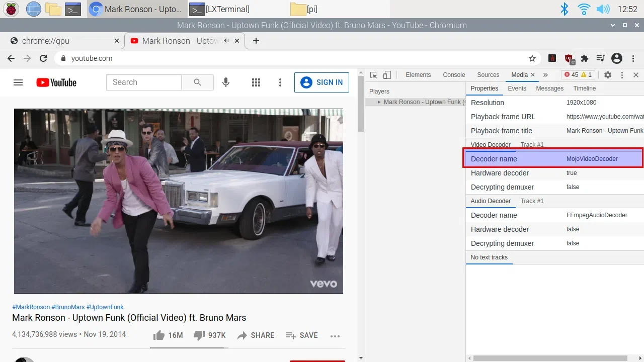Open the Chromium extensions puzzle icon
This screenshot has width=644, height=362.
[584, 58]
